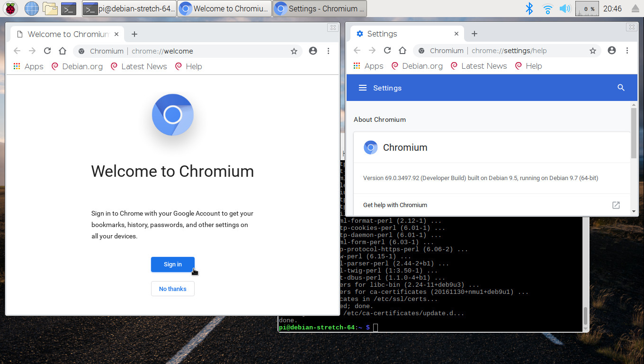Viewport: 644px width, 364px height.
Task: Click the Settings page vertical scrollbar
Action: pos(634,133)
